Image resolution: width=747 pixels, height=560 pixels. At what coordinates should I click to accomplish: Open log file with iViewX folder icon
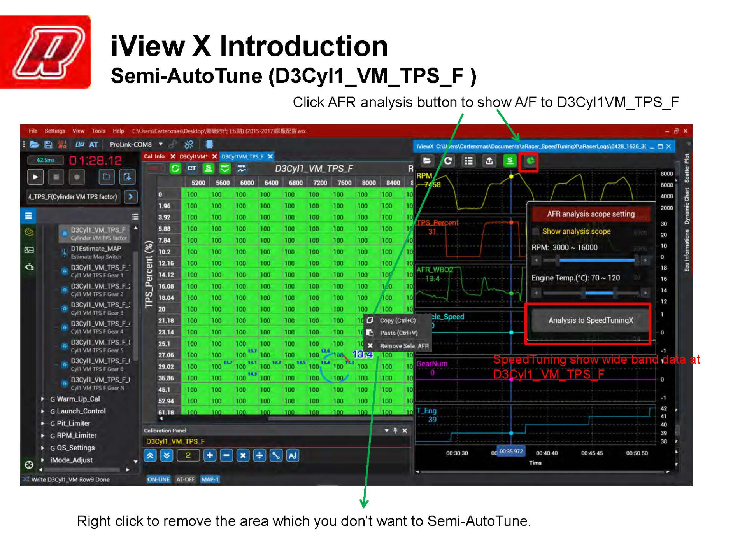(x=427, y=161)
